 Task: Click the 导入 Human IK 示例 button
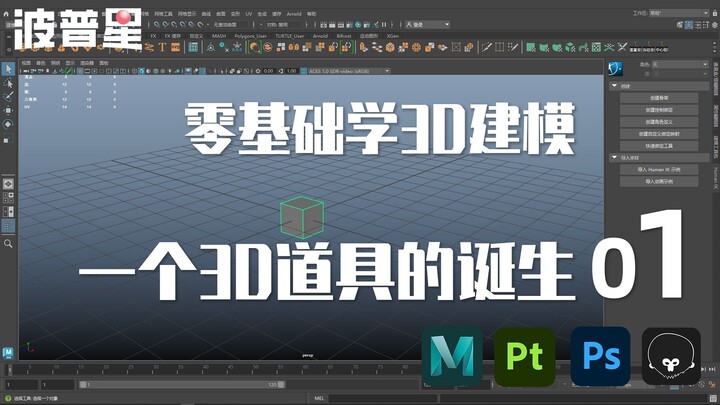pos(659,169)
